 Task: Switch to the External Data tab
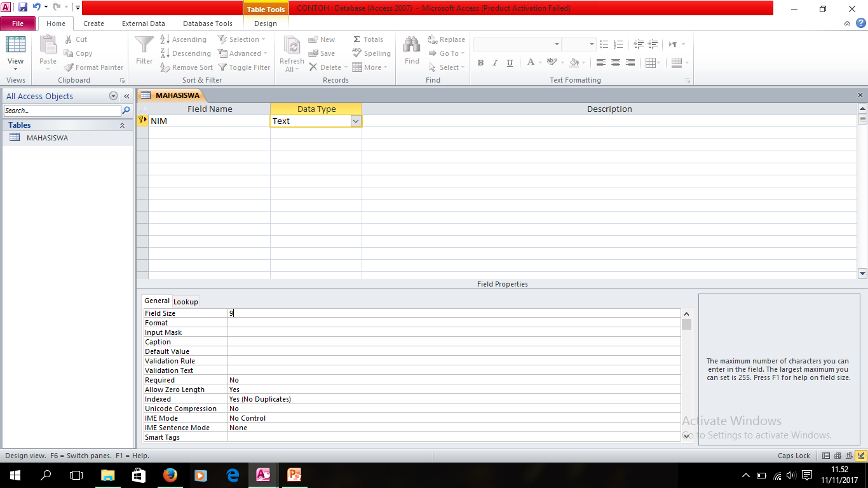[144, 24]
